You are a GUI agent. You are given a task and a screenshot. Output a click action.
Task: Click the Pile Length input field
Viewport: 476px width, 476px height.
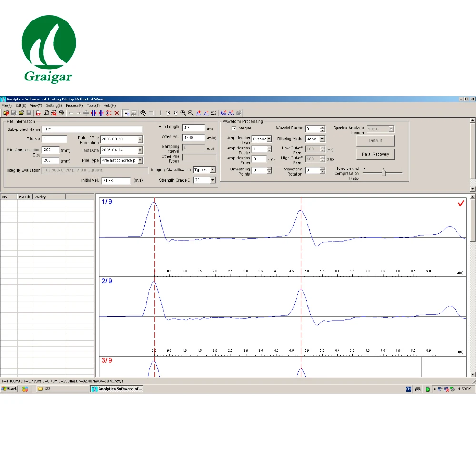(194, 128)
